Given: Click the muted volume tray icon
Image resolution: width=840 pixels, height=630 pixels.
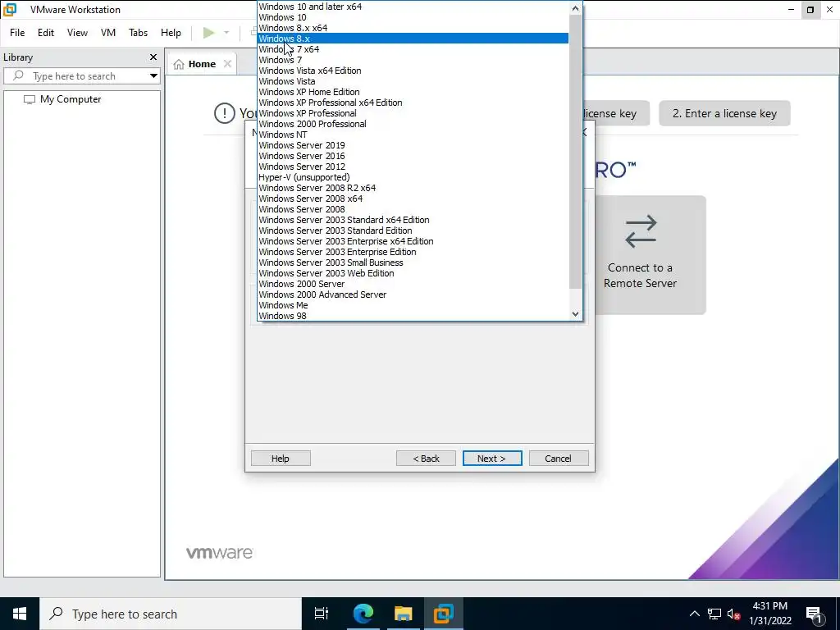Looking at the screenshot, I should tap(734, 614).
